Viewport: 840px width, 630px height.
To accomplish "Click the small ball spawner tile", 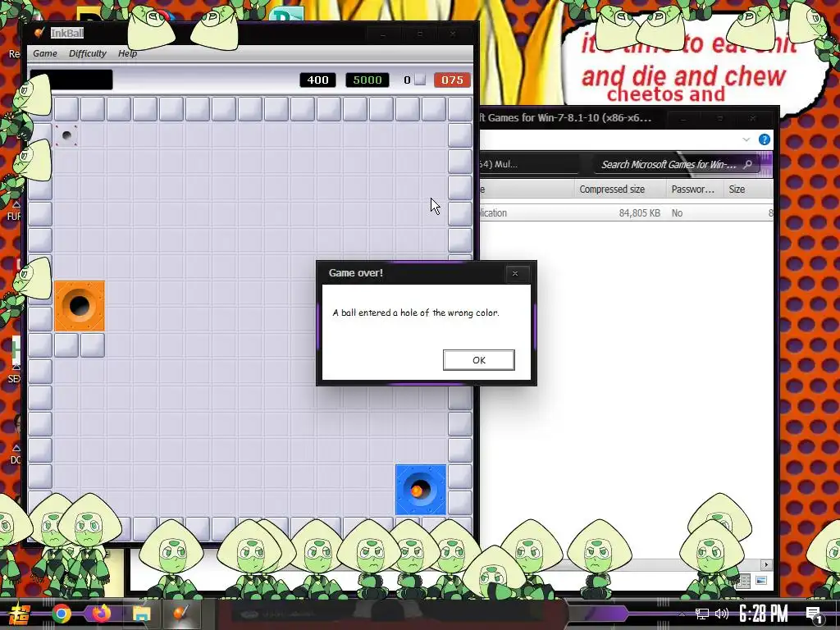I will pos(66,135).
